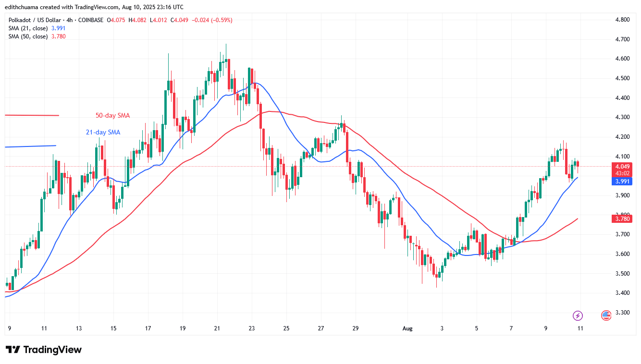Click the "50-day SMA" red annotation label
Image resolution: width=641 pixels, height=364 pixels.
112,116
